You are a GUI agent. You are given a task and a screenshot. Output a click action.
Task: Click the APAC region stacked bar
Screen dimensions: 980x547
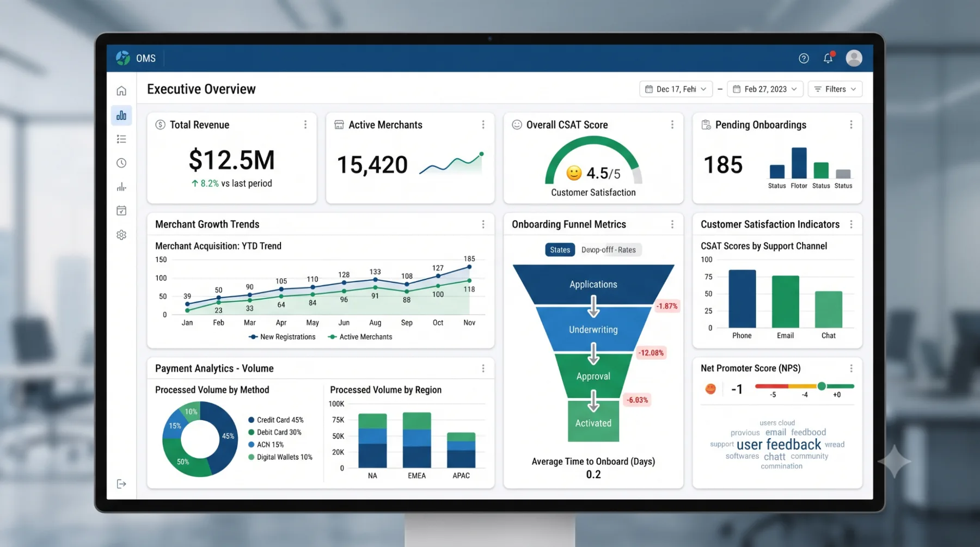pyautogui.click(x=461, y=450)
